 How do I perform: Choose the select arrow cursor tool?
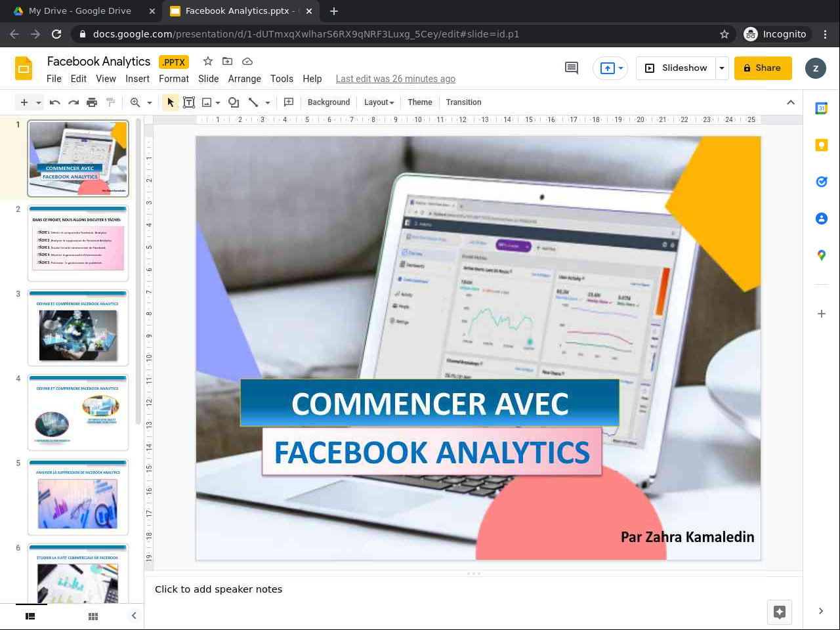[171, 102]
